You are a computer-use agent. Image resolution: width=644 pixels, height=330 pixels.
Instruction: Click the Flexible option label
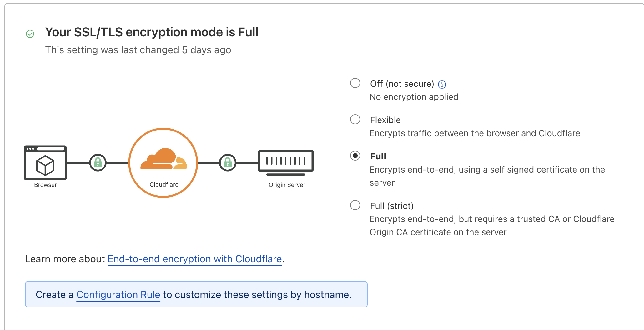(385, 120)
